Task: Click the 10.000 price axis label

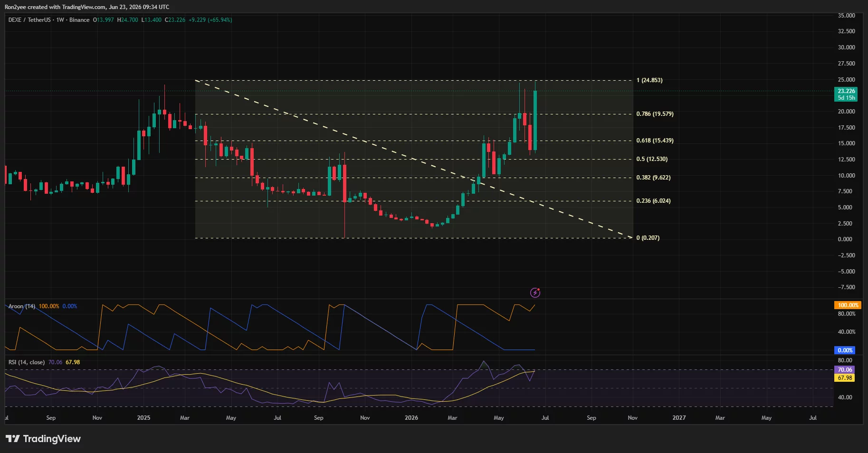Action: coord(846,176)
